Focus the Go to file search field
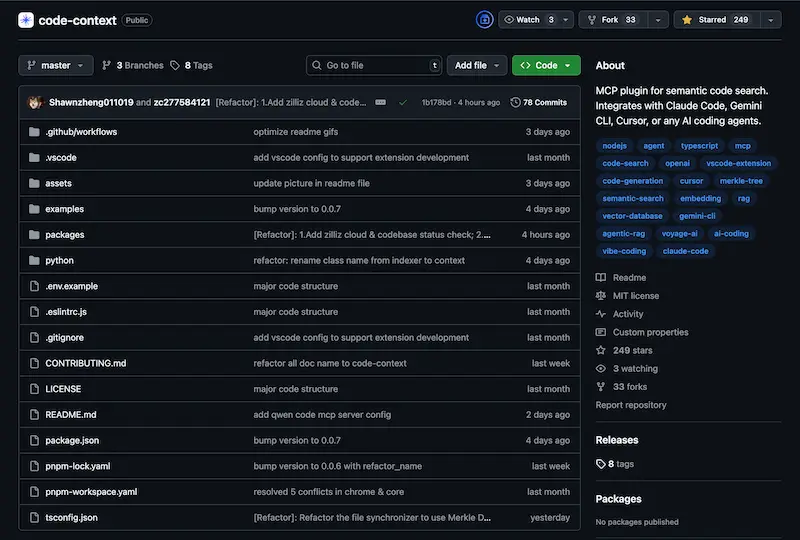Viewport: 800px width, 540px height. [374, 65]
